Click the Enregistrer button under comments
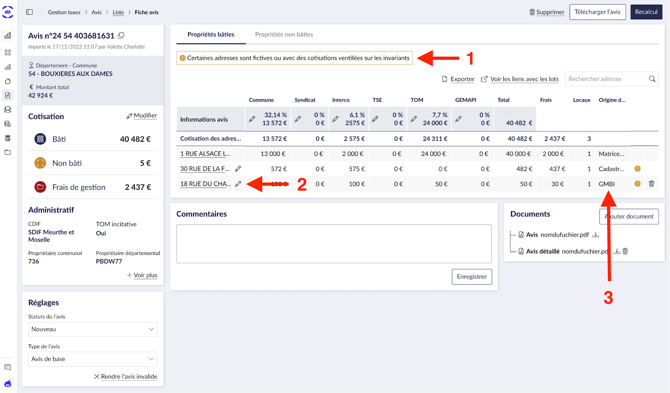The height and width of the screenshot is (393, 670). (x=472, y=277)
